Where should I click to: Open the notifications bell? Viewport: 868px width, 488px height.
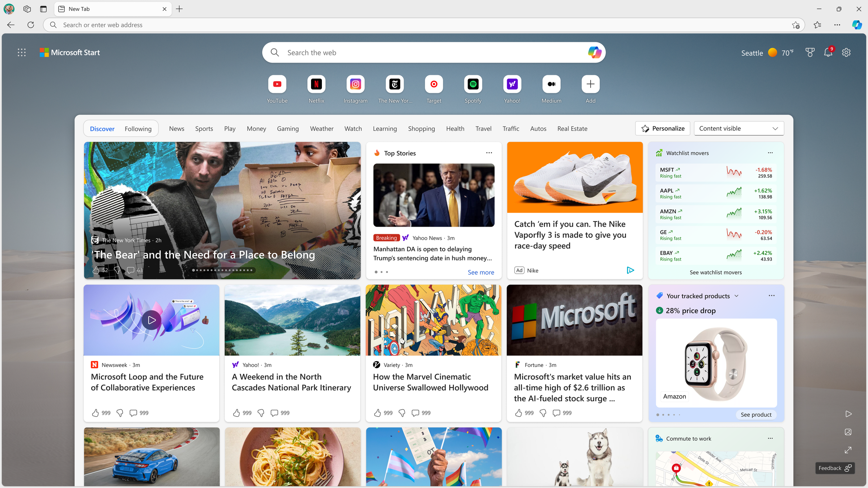pyautogui.click(x=828, y=52)
